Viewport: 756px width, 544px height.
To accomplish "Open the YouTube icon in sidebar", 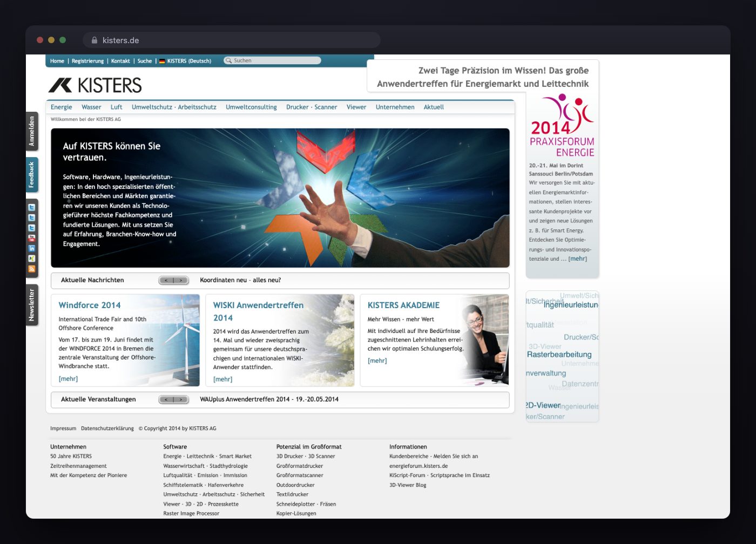I will [x=31, y=238].
